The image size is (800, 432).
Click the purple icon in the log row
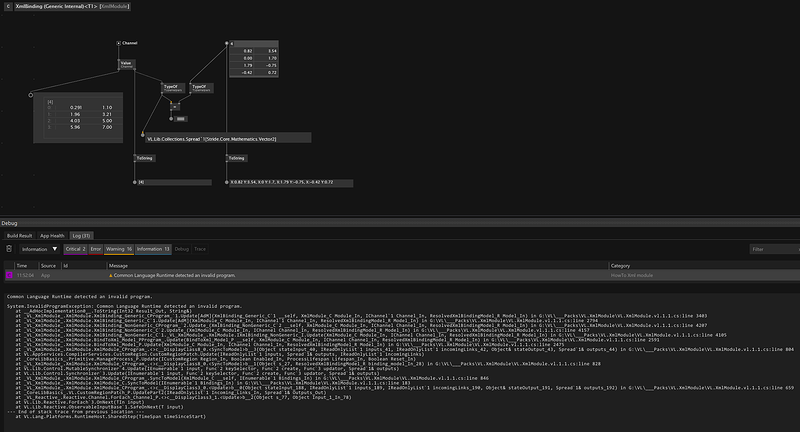coord(10,274)
